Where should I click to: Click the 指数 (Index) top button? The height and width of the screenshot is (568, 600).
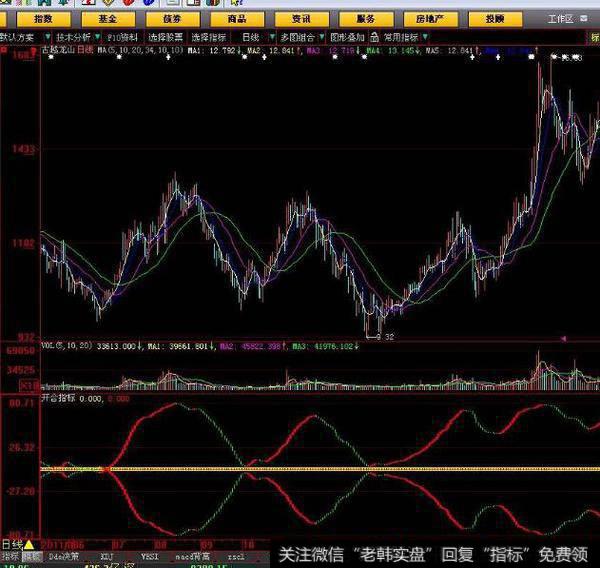43,18
